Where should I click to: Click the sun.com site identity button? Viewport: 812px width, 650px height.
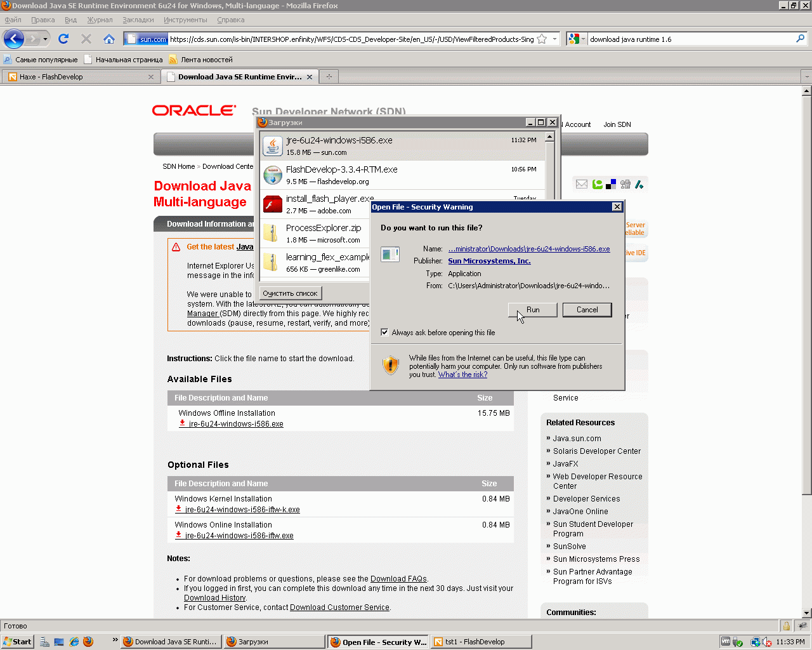[x=145, y=39]
